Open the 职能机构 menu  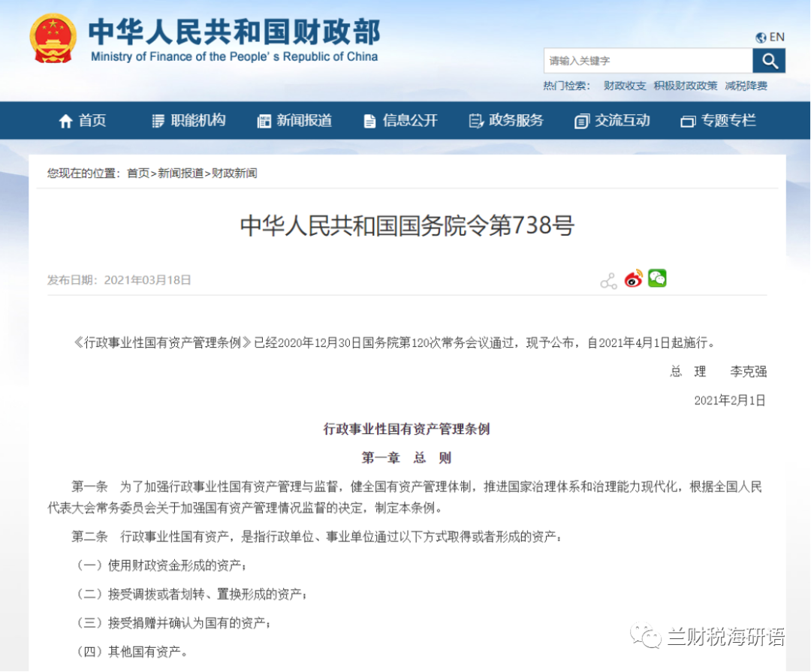[198, 121]
